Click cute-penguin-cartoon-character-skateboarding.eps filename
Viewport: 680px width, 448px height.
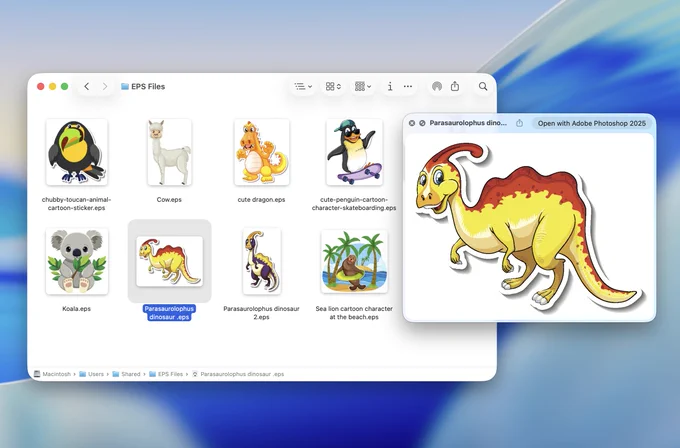point(354,203)
